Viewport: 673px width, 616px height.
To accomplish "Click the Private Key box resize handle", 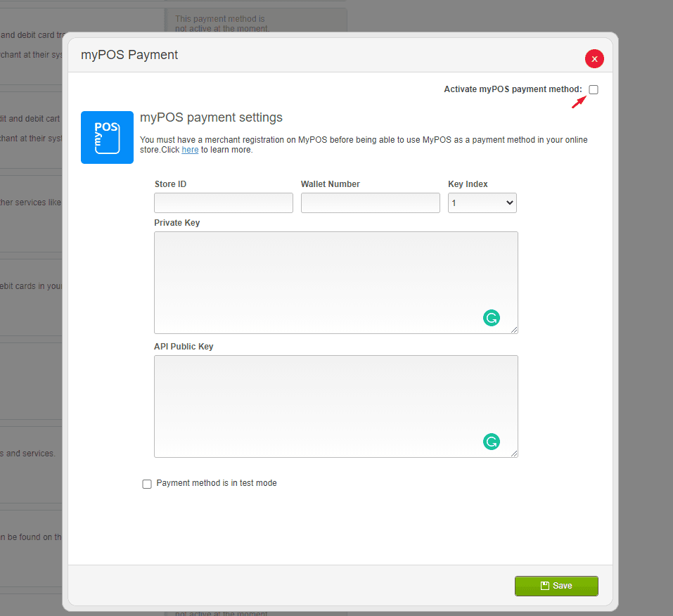I will coord(515,331).
